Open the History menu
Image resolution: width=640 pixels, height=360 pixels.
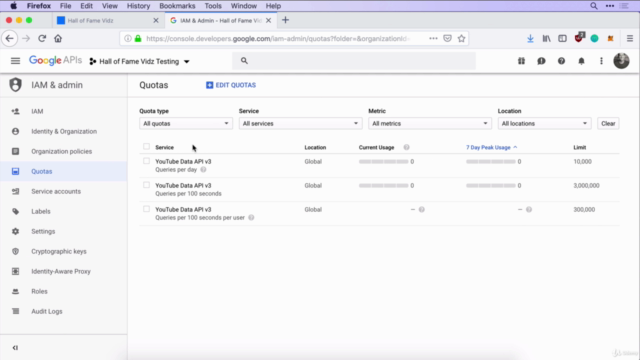pyautogui.click(x=138, y=6)
